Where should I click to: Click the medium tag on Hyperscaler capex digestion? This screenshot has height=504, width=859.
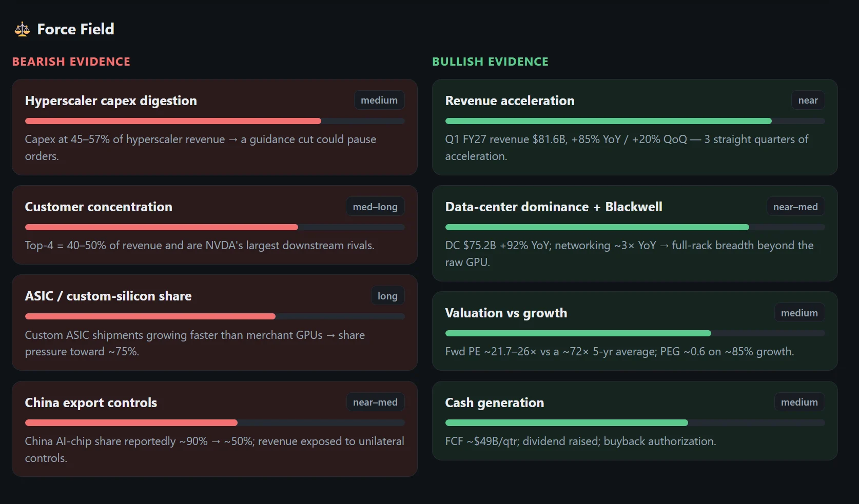tap(379, 100)
